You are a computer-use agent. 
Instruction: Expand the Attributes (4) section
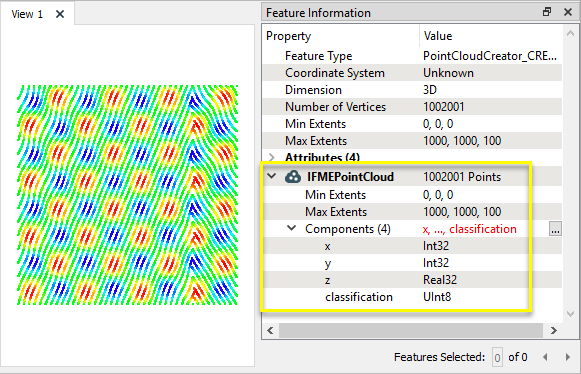[x=272, y=158]
